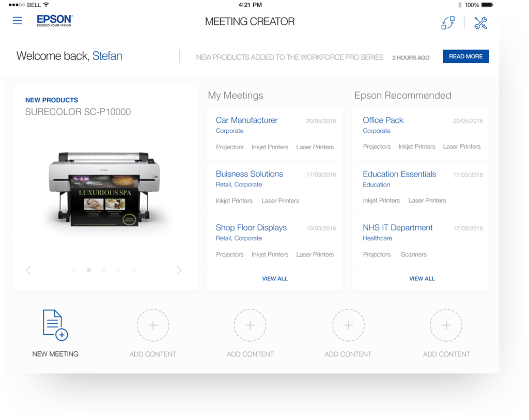
Task: Click the Stefan user name
Action: pos(107,56)
